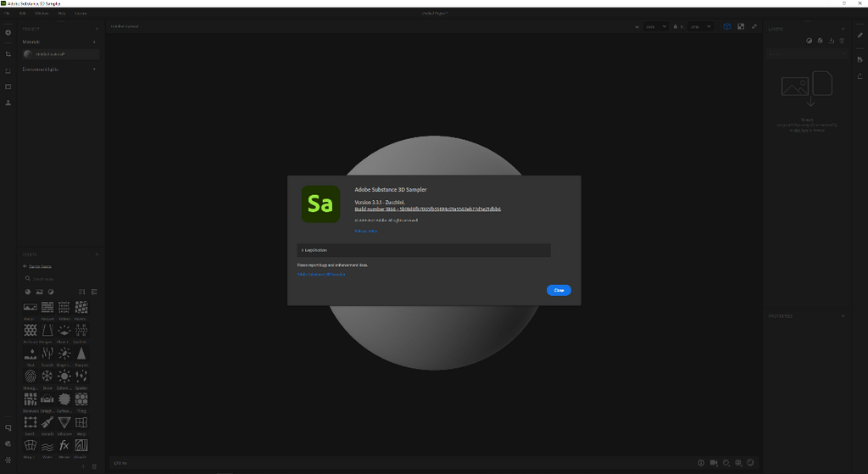The image size is (868, 474).
Task: Open the Adobe Substance 3D Sampler link
Action: [x=321, y=274]
